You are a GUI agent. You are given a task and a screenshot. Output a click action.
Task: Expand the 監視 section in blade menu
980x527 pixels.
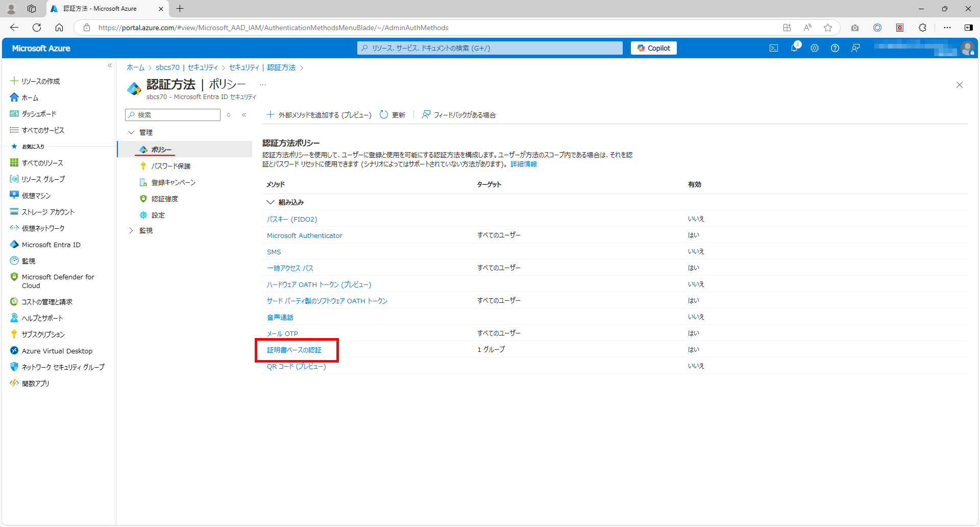tap(131, 230)
